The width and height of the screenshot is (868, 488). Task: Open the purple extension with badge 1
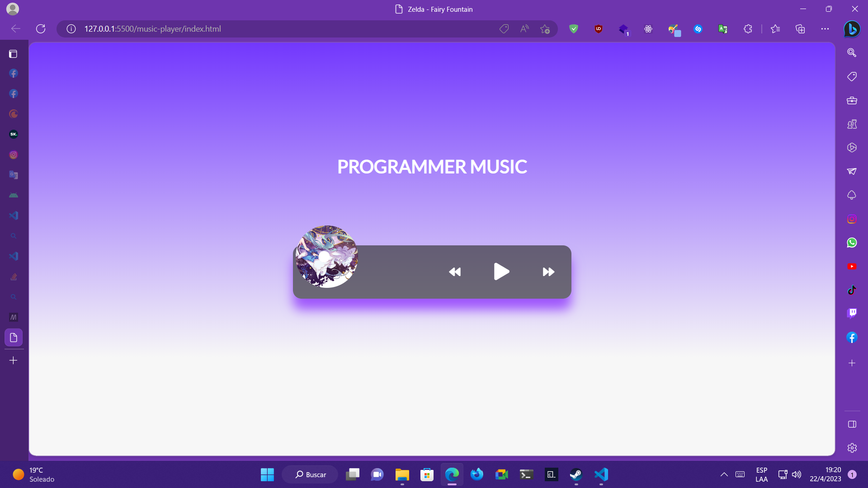[623, 29]
